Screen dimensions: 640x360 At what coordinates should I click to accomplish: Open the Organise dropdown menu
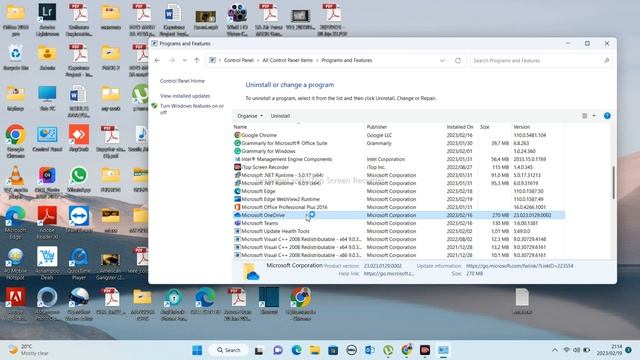point(250,116)
